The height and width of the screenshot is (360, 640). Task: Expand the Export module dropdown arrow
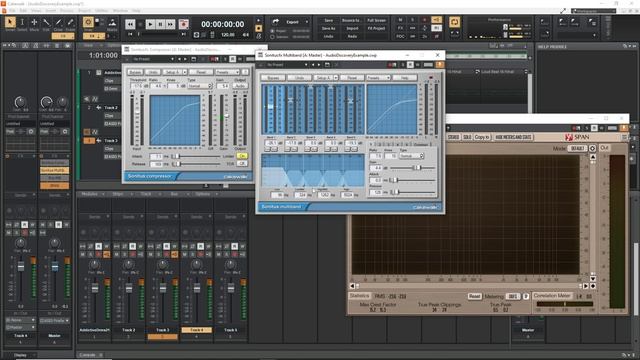tap(307, 22)
